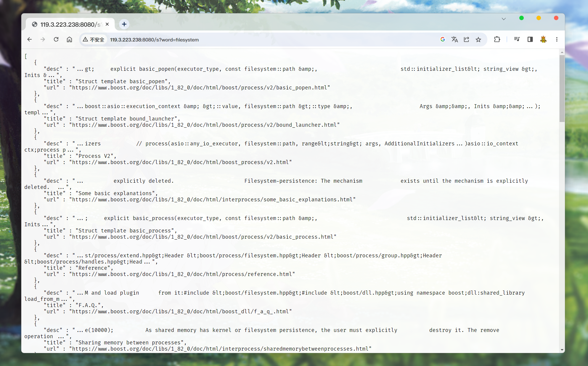
Task: Click the forward navigation arrow
Action: coord(43,39)
